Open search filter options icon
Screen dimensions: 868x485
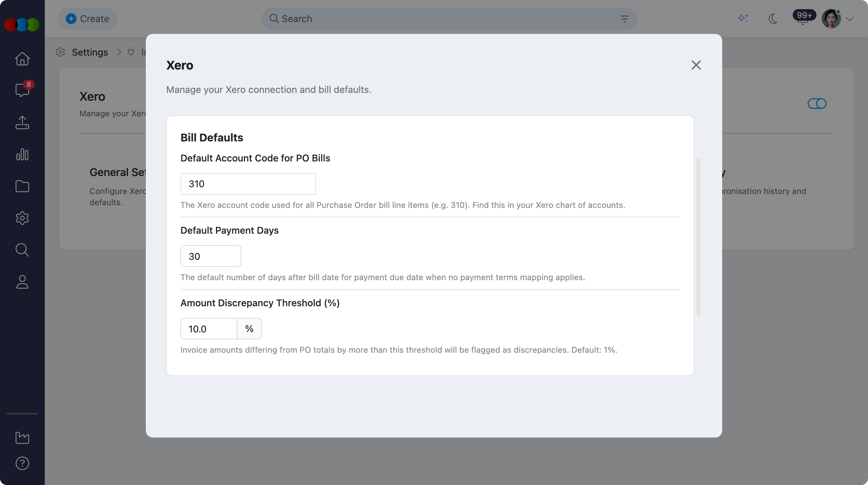click(x=625, y=19)
